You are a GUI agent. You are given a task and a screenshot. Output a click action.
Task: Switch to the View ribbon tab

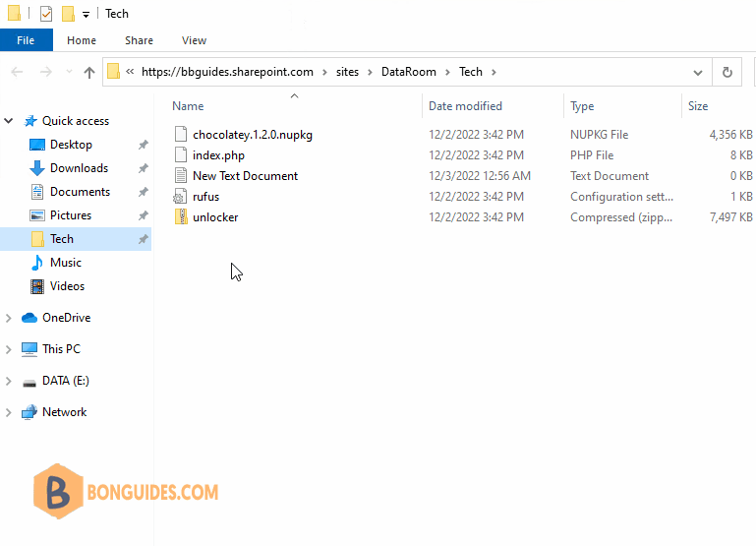pos(194,40)
